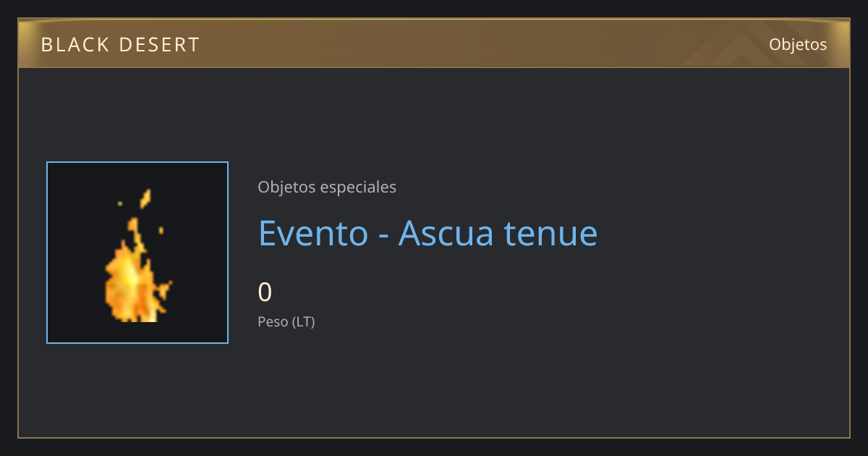Click the BLACK DESERT title text
Screen dimensions: 868x456
(120, 45)
